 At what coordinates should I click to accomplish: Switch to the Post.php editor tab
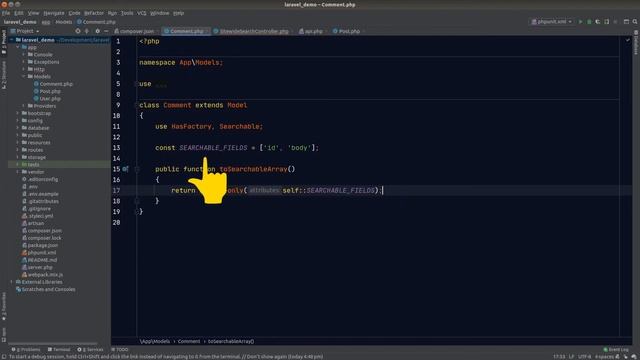click(x=347, y=31)
